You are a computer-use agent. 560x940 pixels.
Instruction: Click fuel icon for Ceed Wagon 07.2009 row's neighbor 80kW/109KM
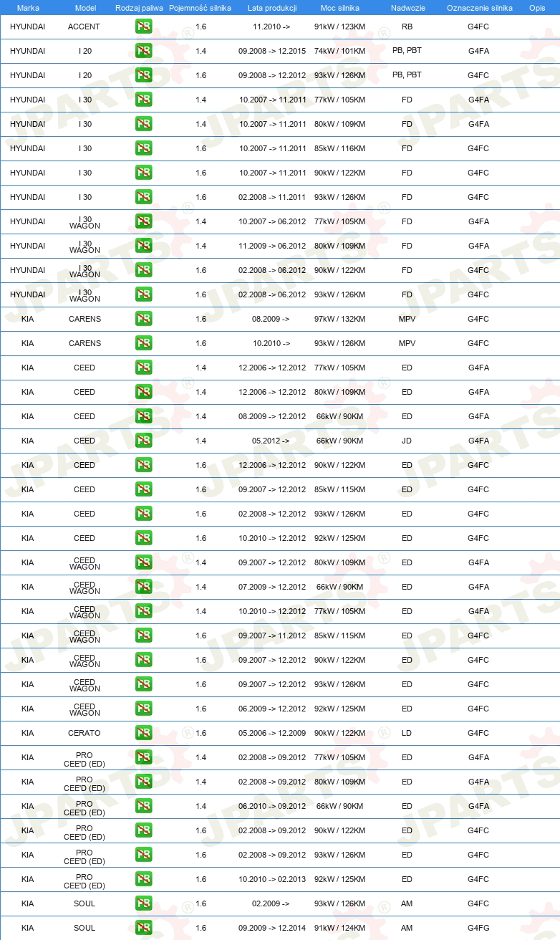[143, 562]
